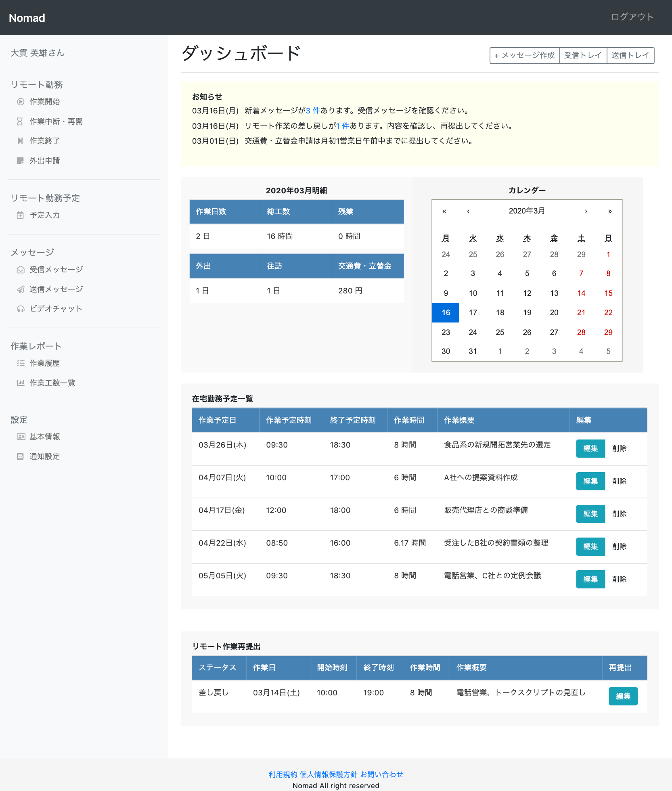Select day 20 in the calendar
This screenshot has width=672, height=791.
click(554, 313)
